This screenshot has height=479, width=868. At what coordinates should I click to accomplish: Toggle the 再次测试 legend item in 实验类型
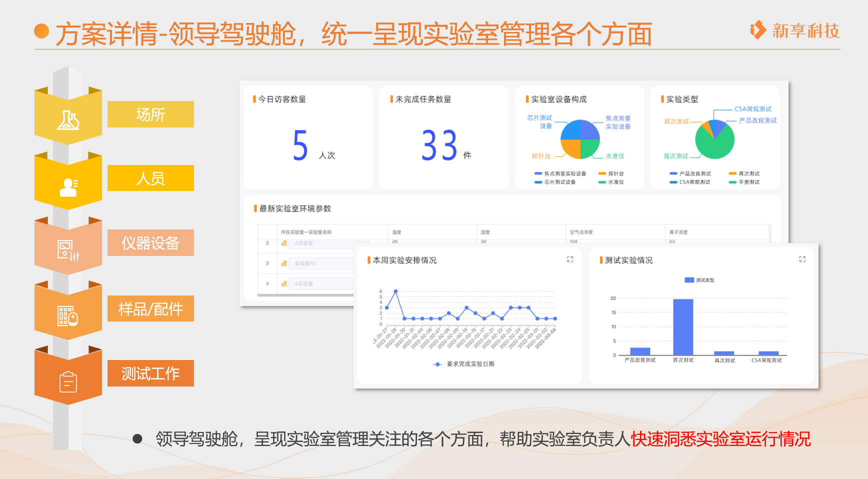pos(744,173)
